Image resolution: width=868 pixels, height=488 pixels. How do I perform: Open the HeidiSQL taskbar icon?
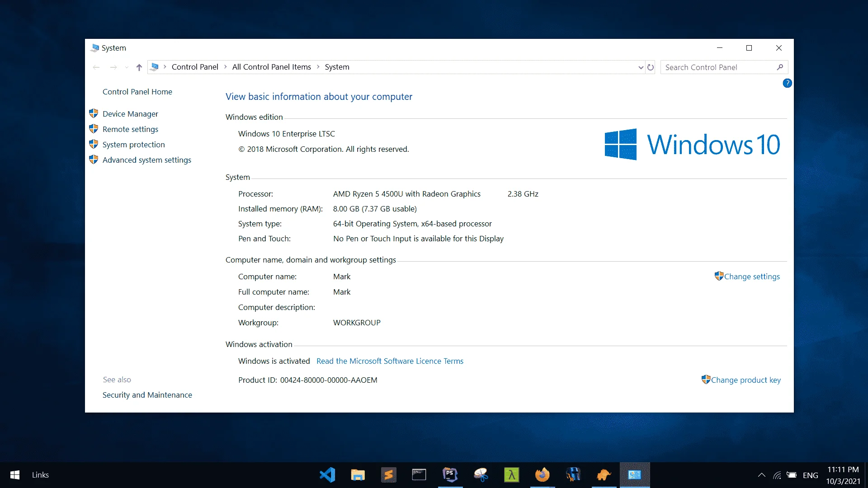pyautogui.click(x=573, y=475)
